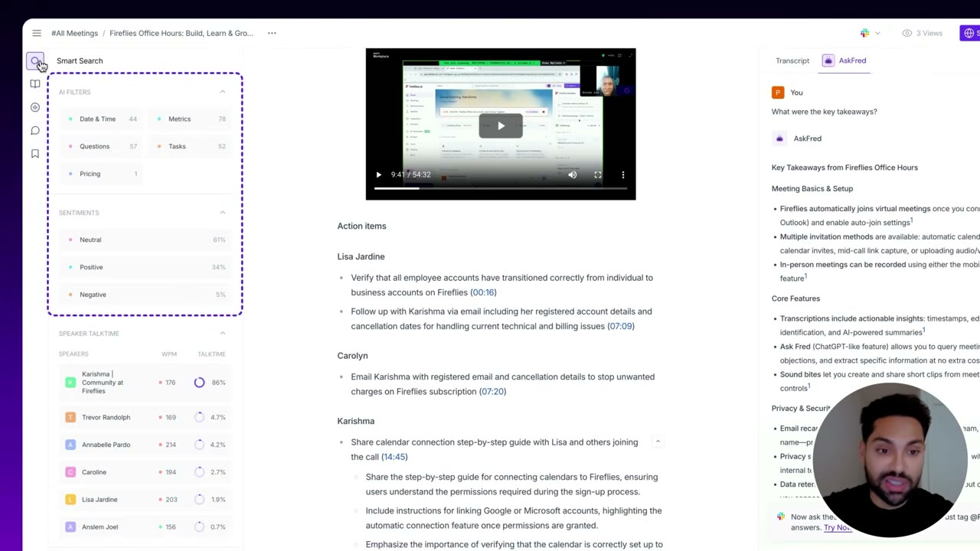Select the AskFred tab
This screenshot has height=551, width=980.
tap(845, 60)
